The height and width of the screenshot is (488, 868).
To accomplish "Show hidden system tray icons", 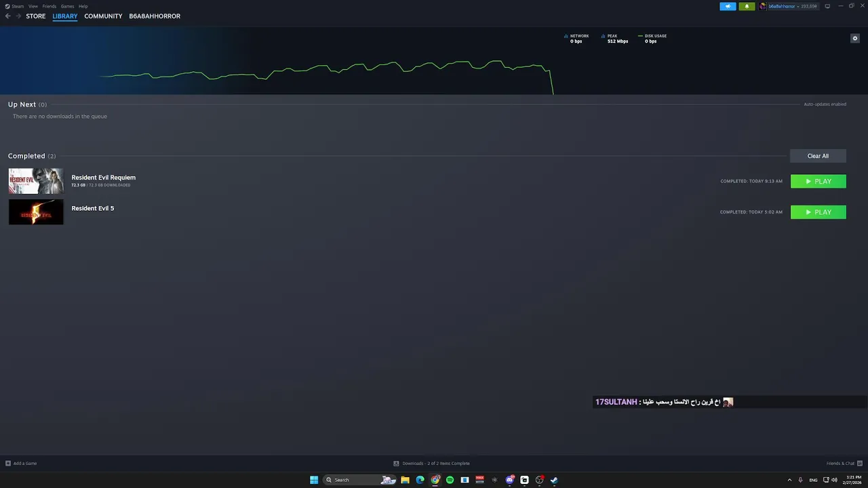I will click(789, 480).
